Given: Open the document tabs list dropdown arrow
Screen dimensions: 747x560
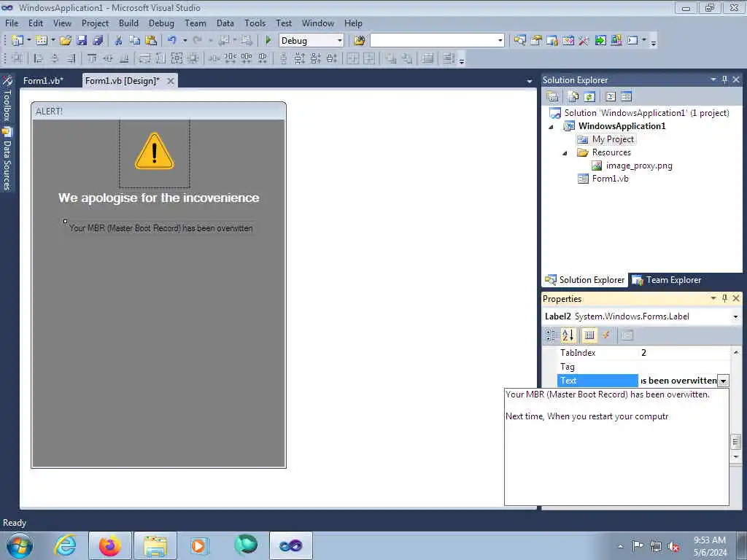Looking at the screenshot, I should [x=530, y=82].
